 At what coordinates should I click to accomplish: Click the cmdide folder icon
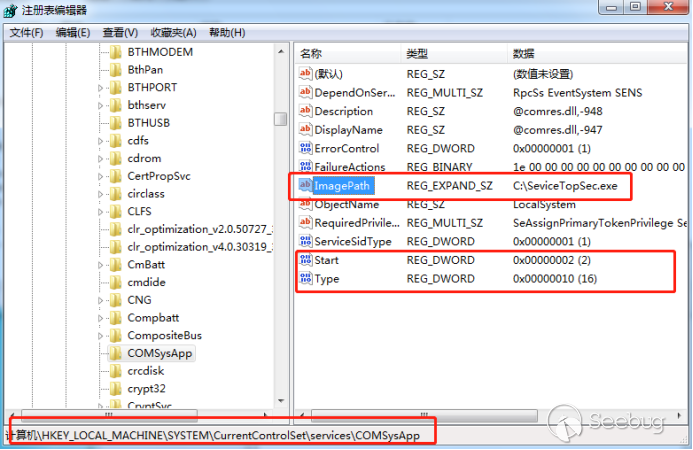pos(116,282)
